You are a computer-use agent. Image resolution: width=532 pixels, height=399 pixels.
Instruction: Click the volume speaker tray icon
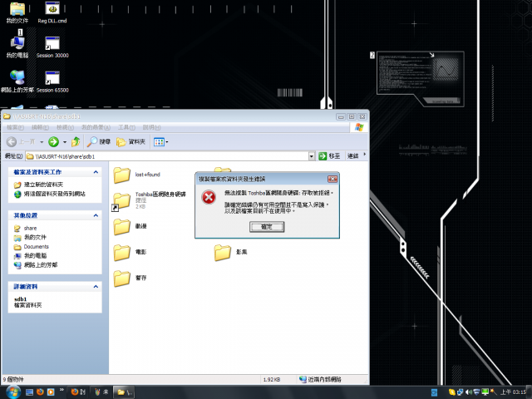469,392
